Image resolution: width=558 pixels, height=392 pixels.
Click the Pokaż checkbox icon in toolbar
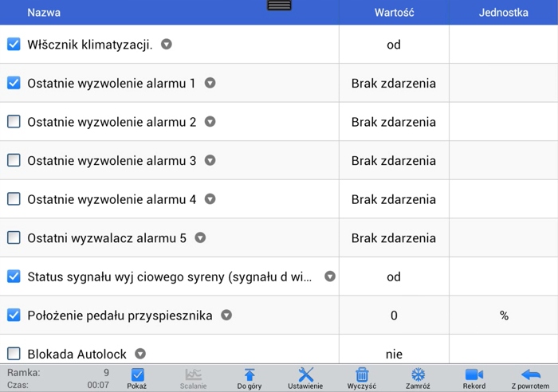[137, 374]
